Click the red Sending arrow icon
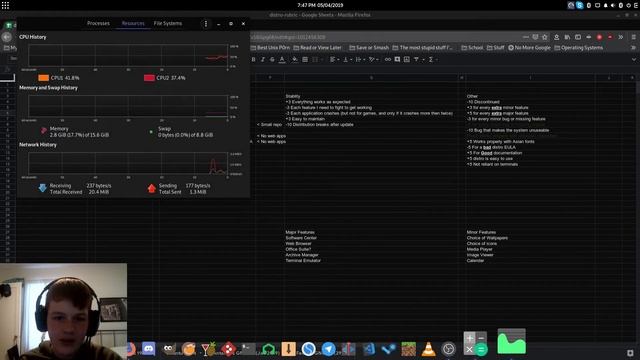 pos(152,188)
